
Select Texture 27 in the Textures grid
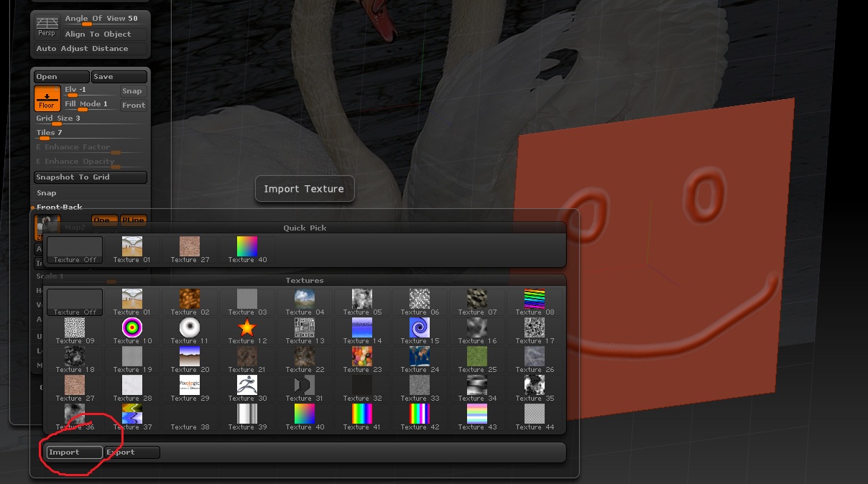75,388
